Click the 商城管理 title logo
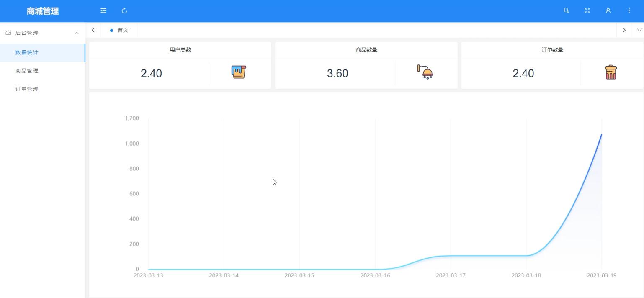Viewport: 644px width, 298px height. point(43,11)
